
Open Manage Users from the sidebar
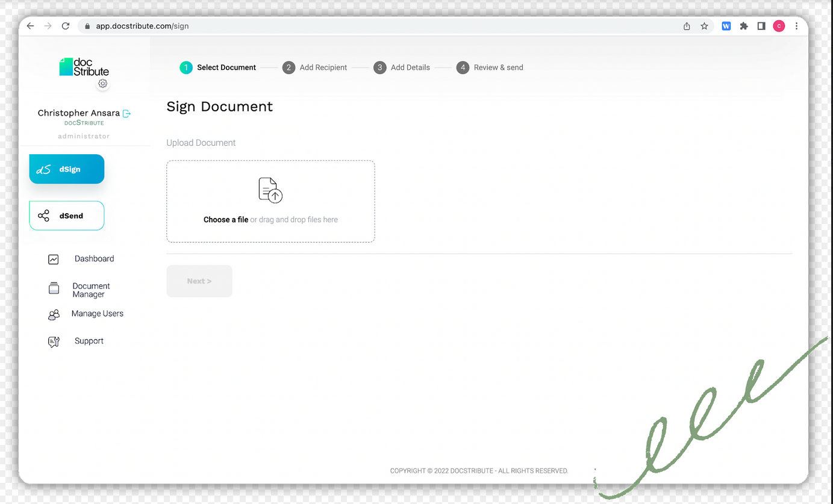(x=98, y=314)
